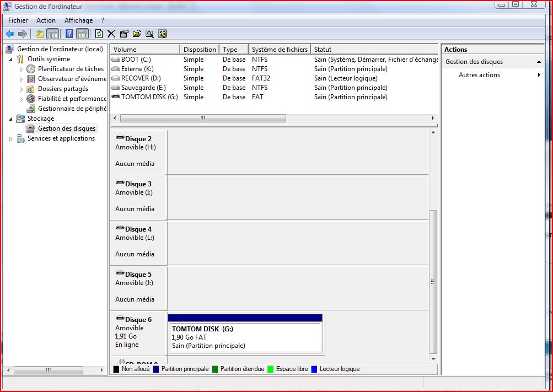
Task: Click the volume list horizontal scrollbar thumb
Action: pos(203,118)
